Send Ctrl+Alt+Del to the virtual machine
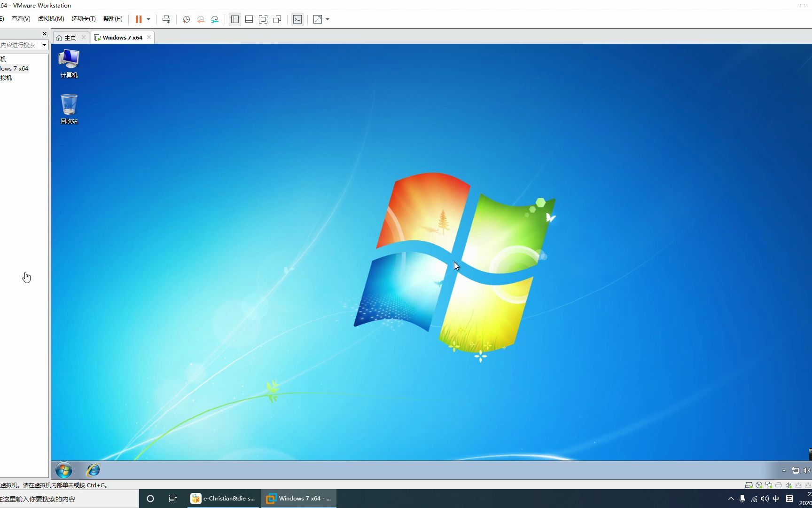Viewport: 812px width, 508px height. click(x=166, y=19)
